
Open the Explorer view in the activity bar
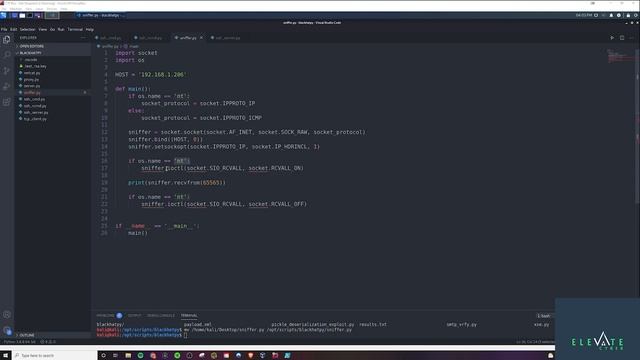pyautogui.click(x=7, y=39)
